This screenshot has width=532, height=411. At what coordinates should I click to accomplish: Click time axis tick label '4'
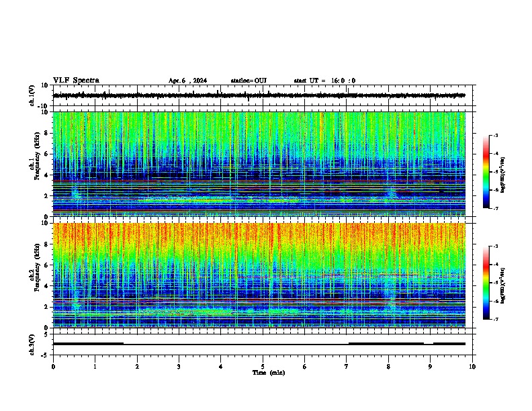click(x=221, y=367)
